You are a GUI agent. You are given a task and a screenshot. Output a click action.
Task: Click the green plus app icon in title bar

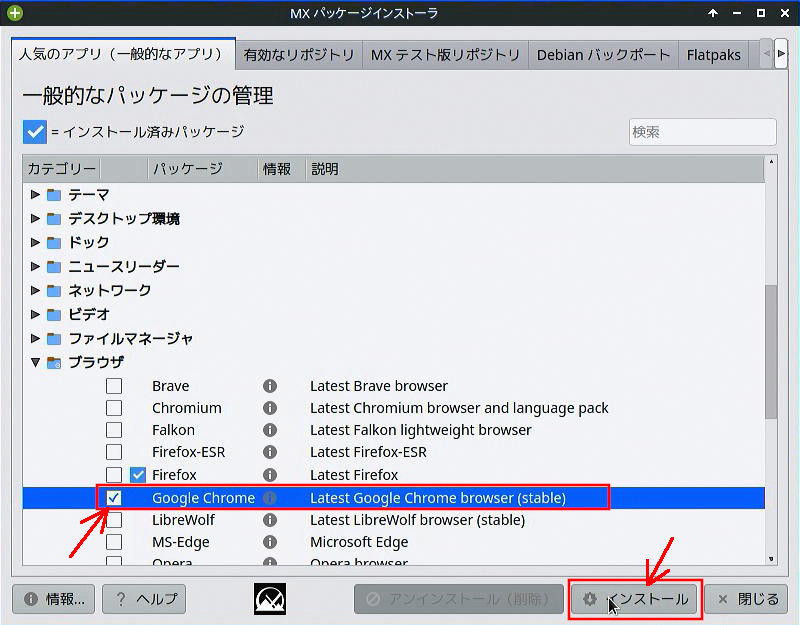point(15,13)
